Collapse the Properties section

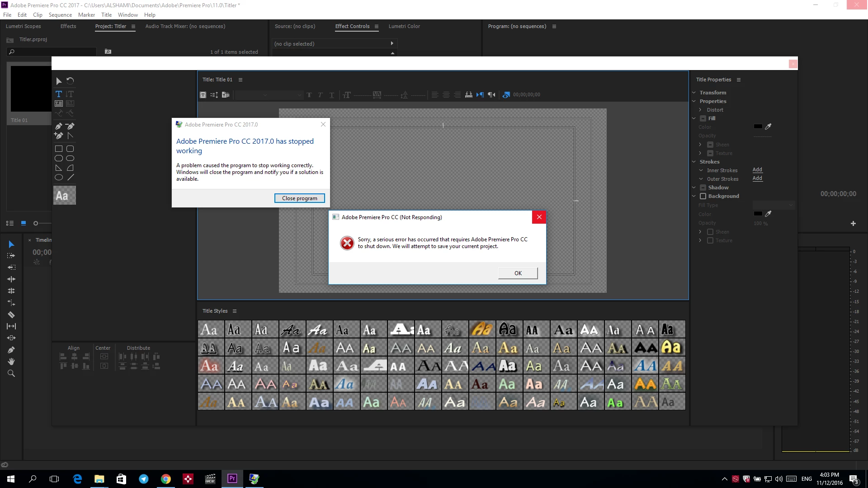pyautogui.click(x=694, y=101)
